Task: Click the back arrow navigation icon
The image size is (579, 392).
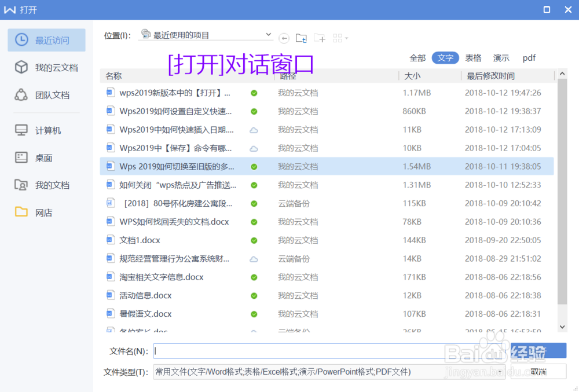Action: click(284, 38)
